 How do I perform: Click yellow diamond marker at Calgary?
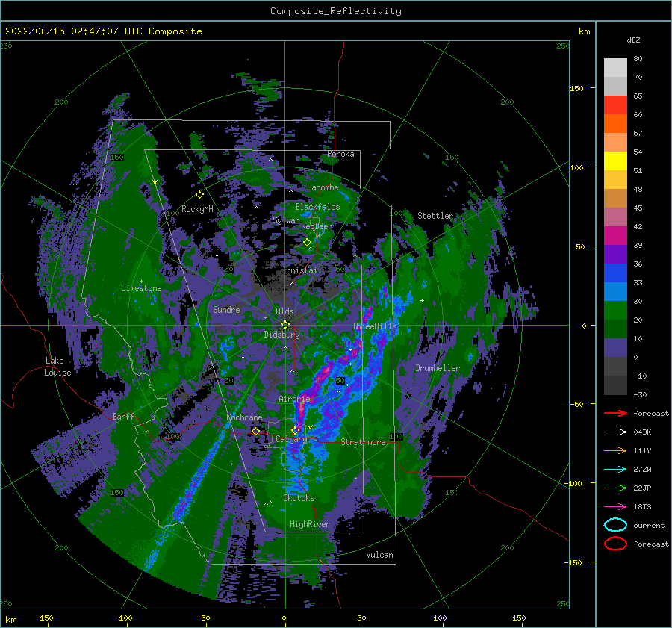coord(295,429)
